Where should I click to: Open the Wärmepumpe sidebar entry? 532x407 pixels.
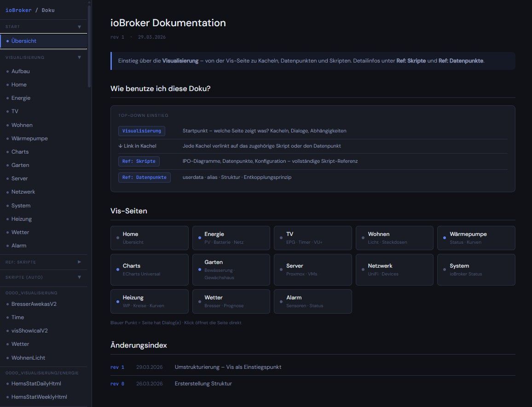coord(29,138)
